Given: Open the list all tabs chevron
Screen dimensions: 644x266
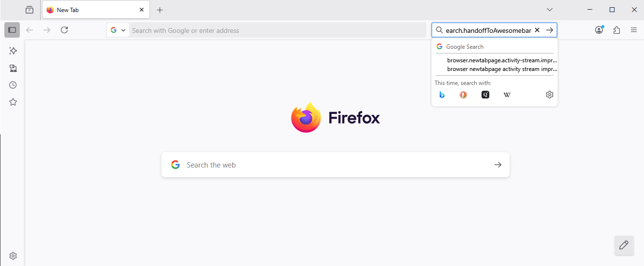Looking at the screenshot, I should (x=550, y=10).
